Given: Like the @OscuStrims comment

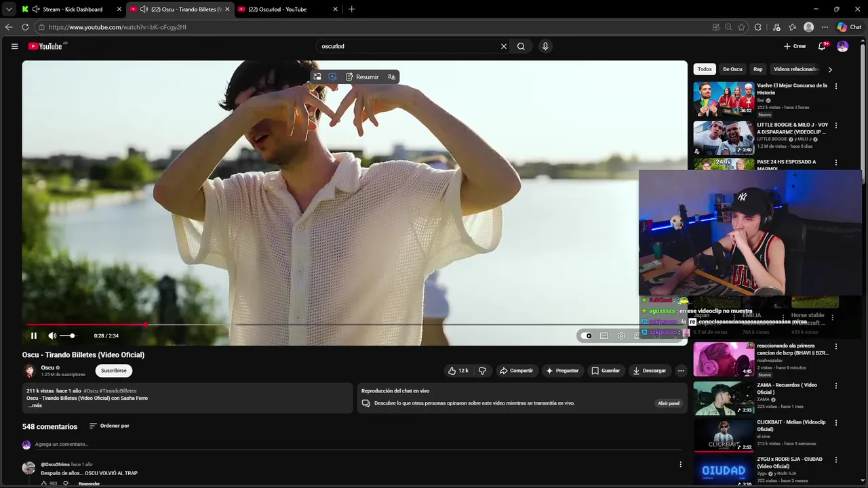Looking at the screenshot, I should pyautogui.click(x=44, y=483).
